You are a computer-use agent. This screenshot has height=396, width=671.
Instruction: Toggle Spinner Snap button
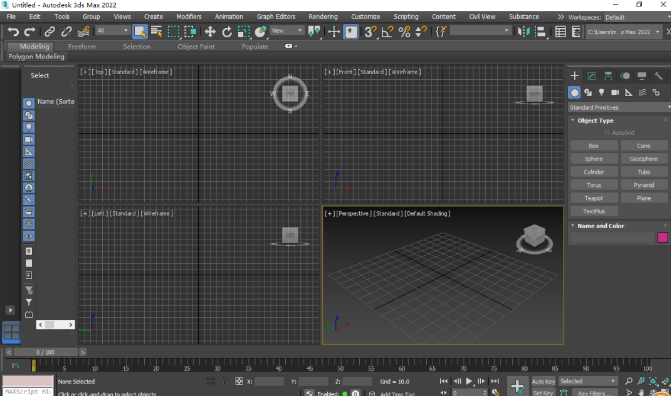point(421,32)
